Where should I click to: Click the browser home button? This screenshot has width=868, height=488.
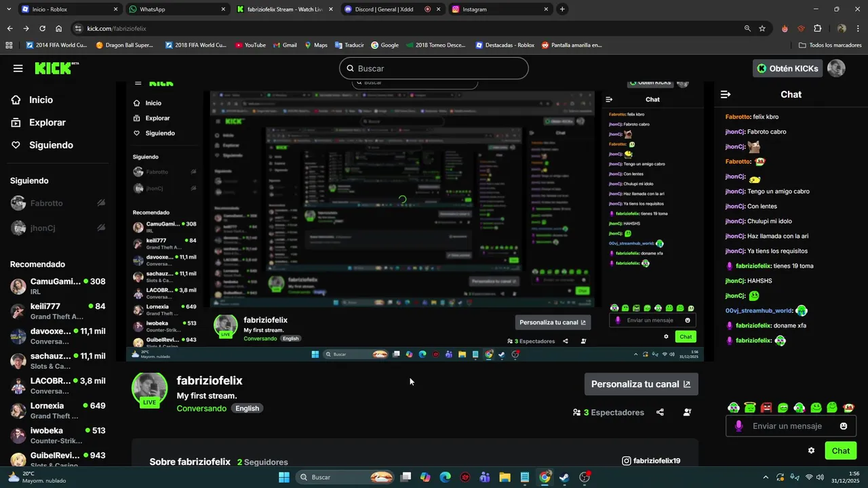coord(59,28)
